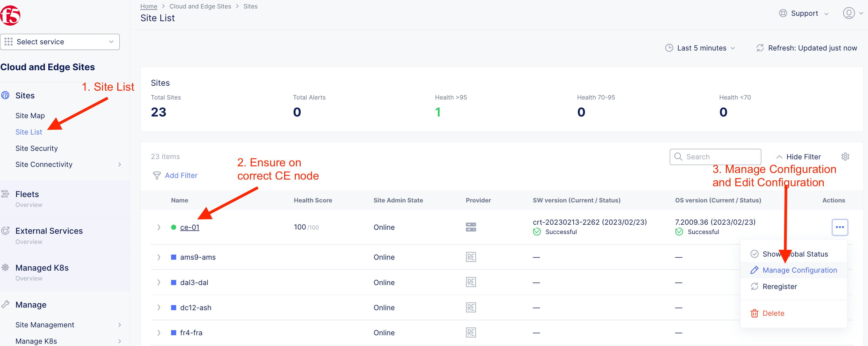Image resolution: width=868 pixels, height=346 pixels.
Task: Click the refresh icon near 'Updated just now'
Action: click(760, 48)
